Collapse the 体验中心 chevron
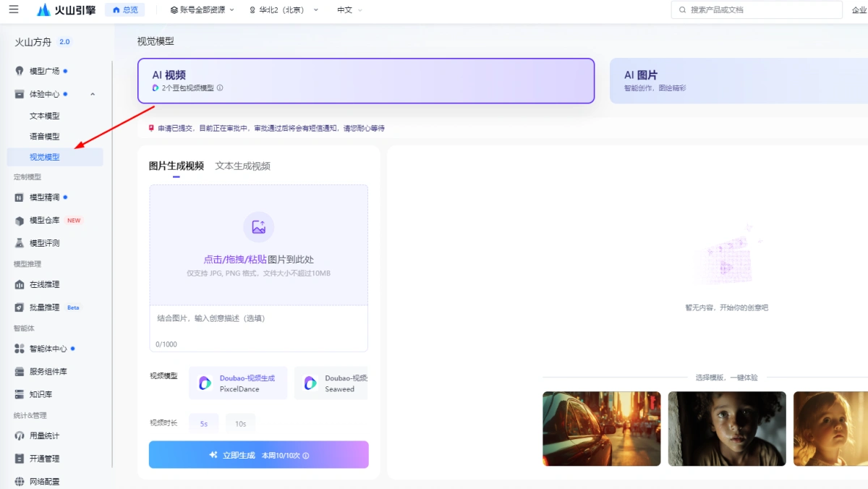Viewport: 868px width, 489px height. (93, 94)
